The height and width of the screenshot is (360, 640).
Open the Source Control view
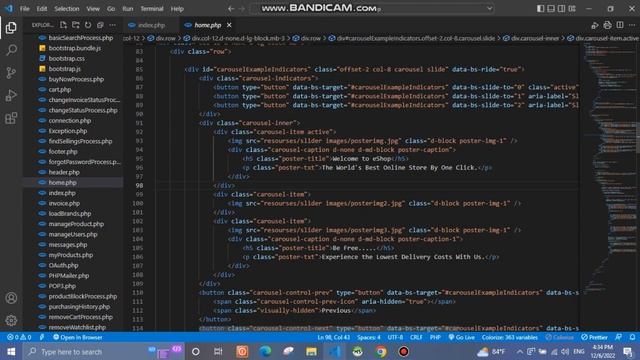pyautogui.click(x=11, y=73)
